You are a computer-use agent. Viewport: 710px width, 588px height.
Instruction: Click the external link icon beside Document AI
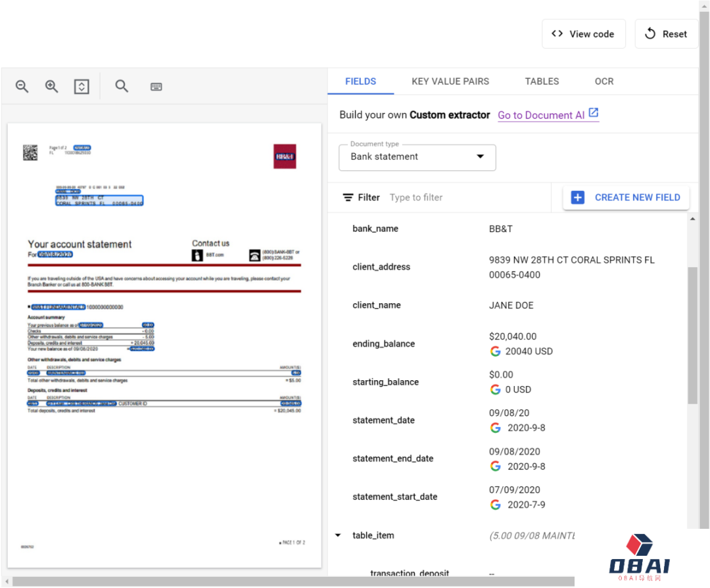pos(593,112)
